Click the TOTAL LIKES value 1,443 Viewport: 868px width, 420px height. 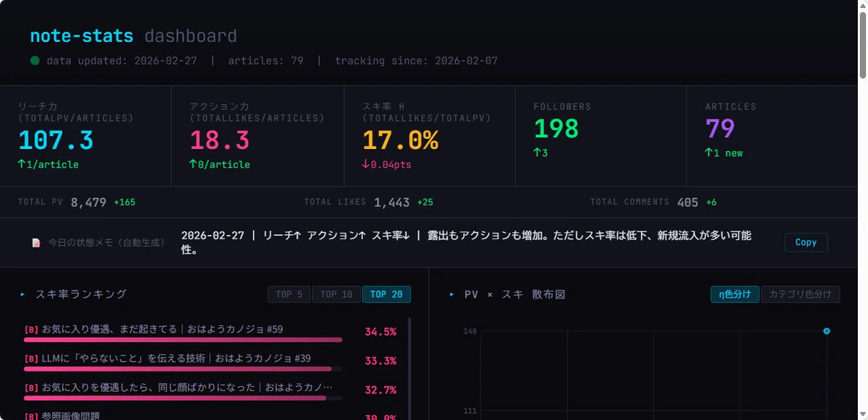(392, 202)
